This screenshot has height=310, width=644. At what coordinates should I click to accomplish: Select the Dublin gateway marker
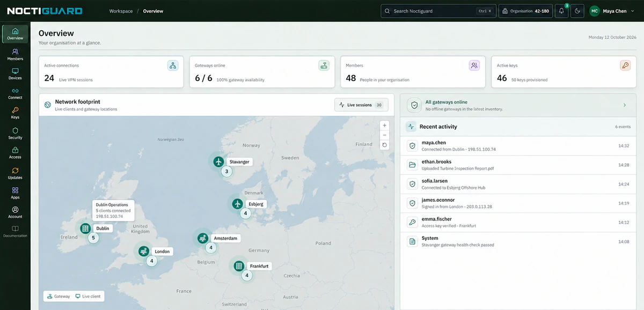[85, 228]
